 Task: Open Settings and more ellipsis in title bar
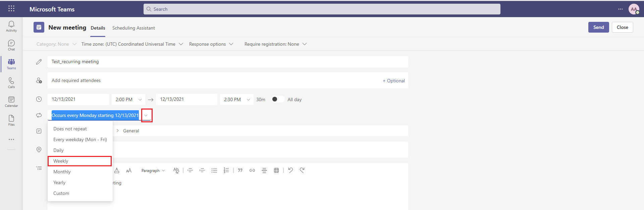tap(621, 9)
